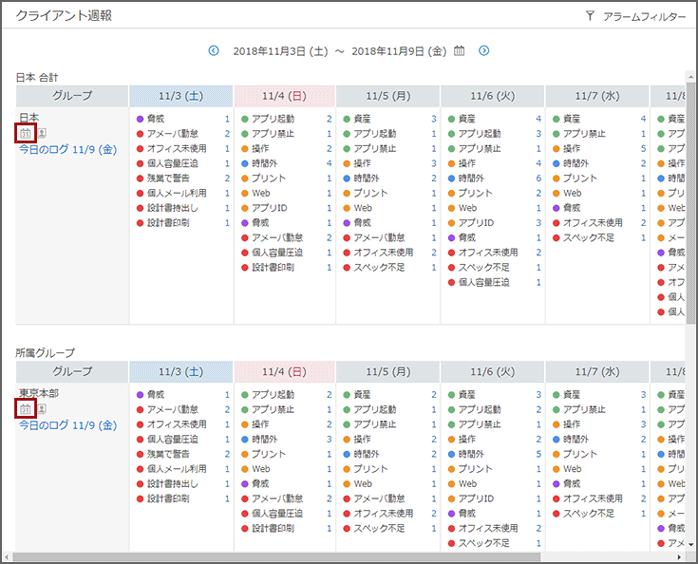
Task: Click the person icon under 東京本部 group
Action: (41, 408)
